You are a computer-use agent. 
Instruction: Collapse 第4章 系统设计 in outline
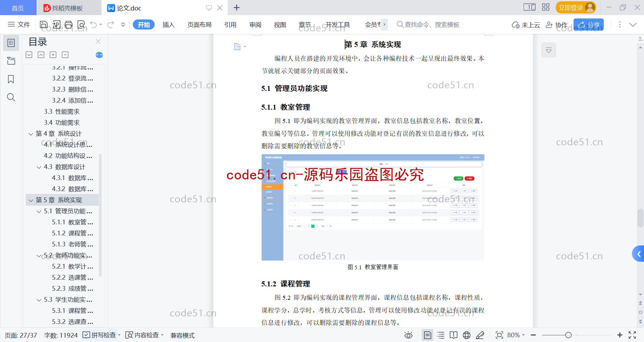click(x=31, y=134)
